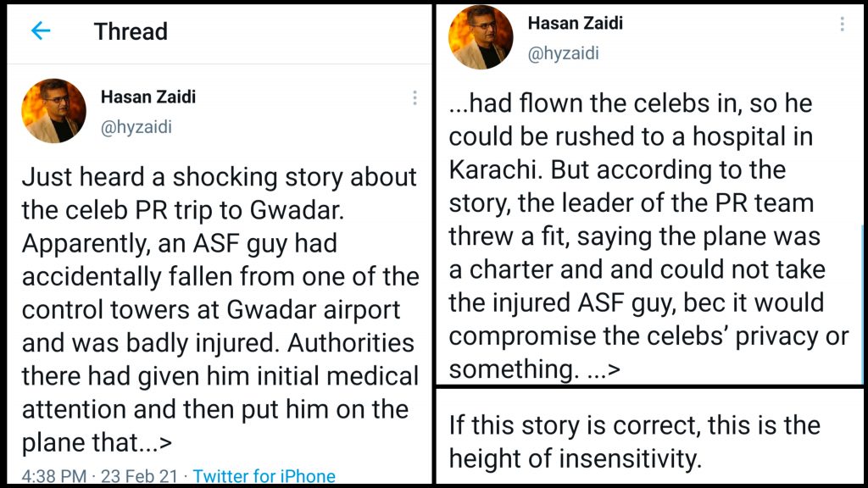Tap the blue back arrow
This screenshot has width=868, height=488.
pyautogui.click(x=41, y=31)
